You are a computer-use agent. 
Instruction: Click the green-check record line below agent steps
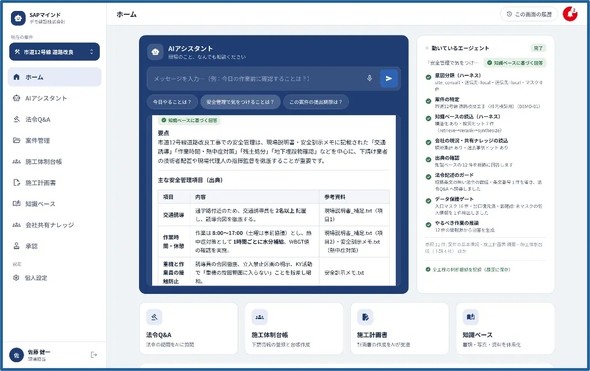coord(468,269)
